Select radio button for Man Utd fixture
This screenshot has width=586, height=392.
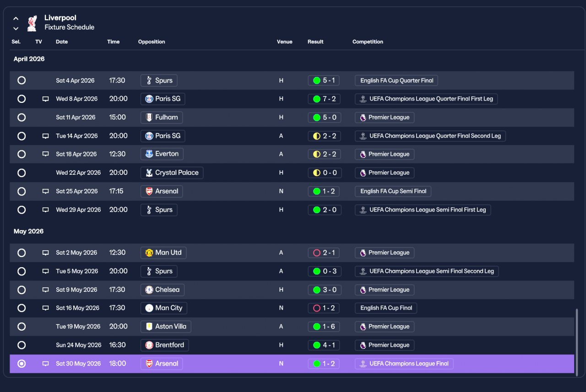tap(22, 252)
